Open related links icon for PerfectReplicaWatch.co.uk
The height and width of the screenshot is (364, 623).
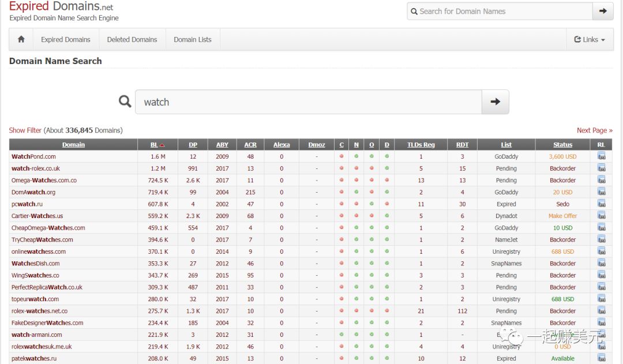pos(602,287)
